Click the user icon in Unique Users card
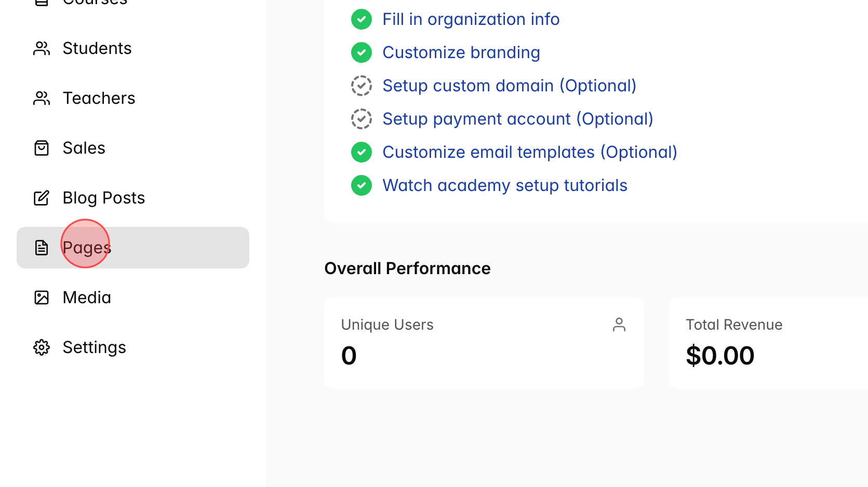Viewport: 868px width, 487px height. click(x=619, y=324)
